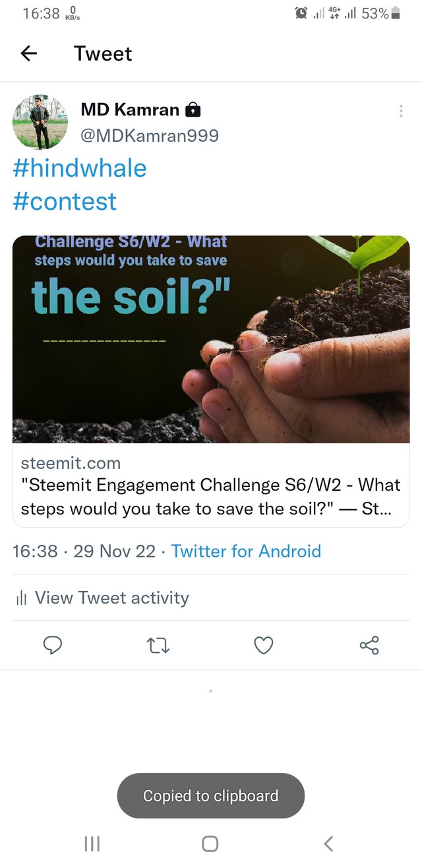Tap the reply speech bubble icon
The image size is (422, 868).
(x=53, y=645)
